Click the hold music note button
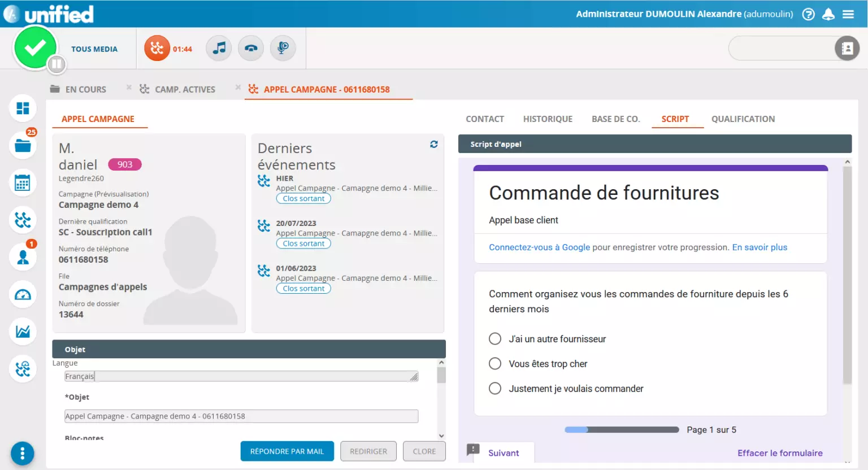Screen dimensions: 868x470 [x=219, y=48]
